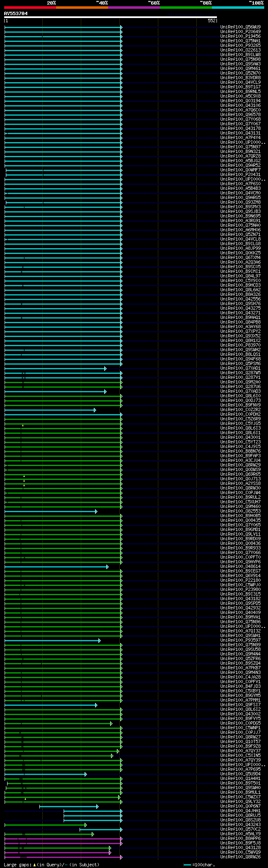Click the cyan alignment bar for P93597

click(x=52, y=640)
